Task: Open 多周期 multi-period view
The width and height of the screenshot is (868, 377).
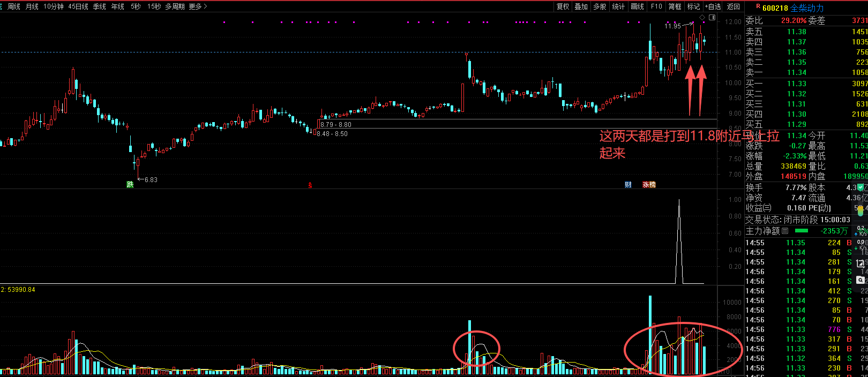Action: point(175,6)
